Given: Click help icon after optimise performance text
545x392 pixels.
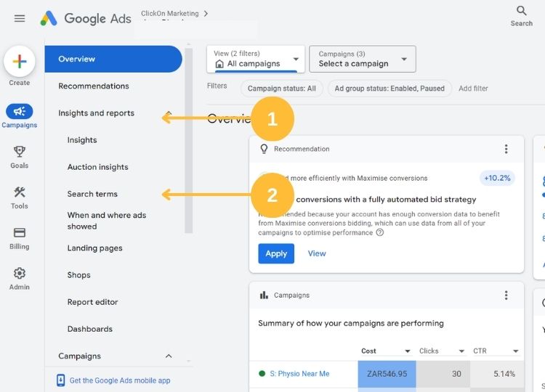Looking at the screenshot, I should click(380, 232).
